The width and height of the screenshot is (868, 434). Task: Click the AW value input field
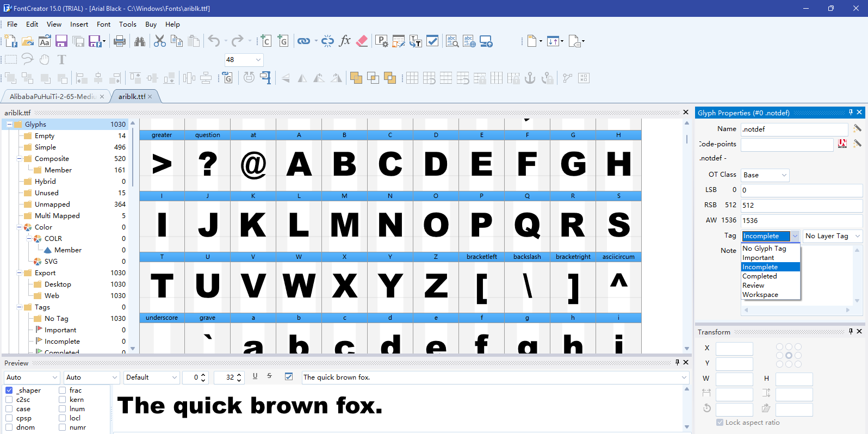click(x=802, y=220)
